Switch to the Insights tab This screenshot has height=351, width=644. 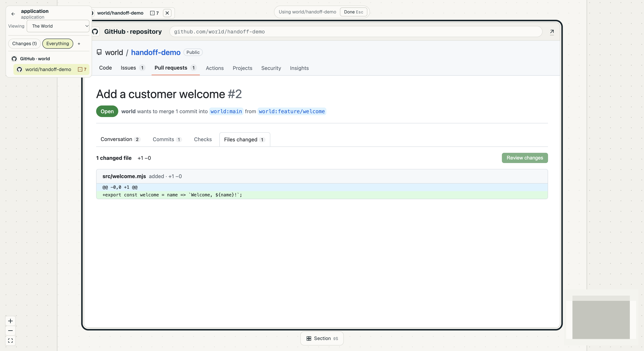coord(299,68)
